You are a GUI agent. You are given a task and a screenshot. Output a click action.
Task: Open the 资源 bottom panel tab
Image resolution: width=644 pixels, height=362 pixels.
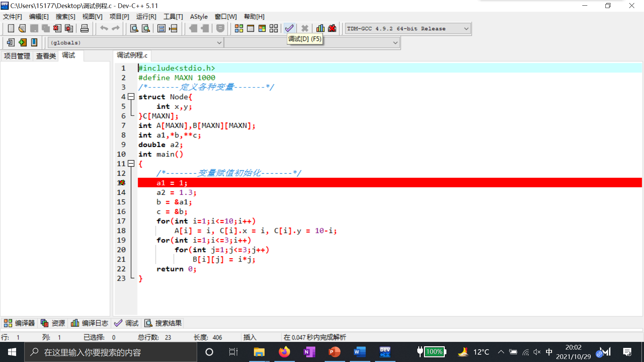pyautogui.click(x=53, y=323)
